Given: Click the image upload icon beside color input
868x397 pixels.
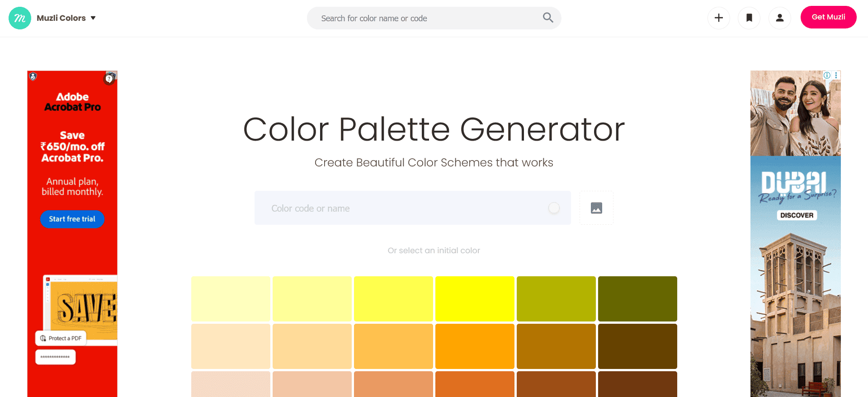Looking at the screenshot, I should (596, 208).
